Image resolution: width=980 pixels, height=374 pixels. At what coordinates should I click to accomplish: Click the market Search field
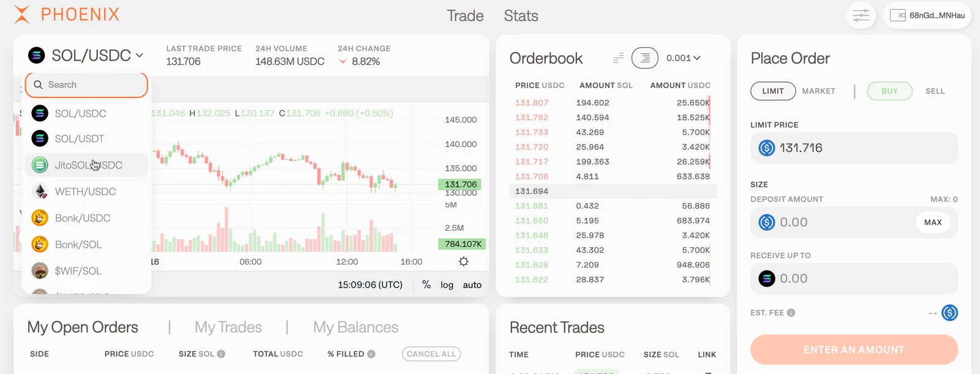pos(86,85)
